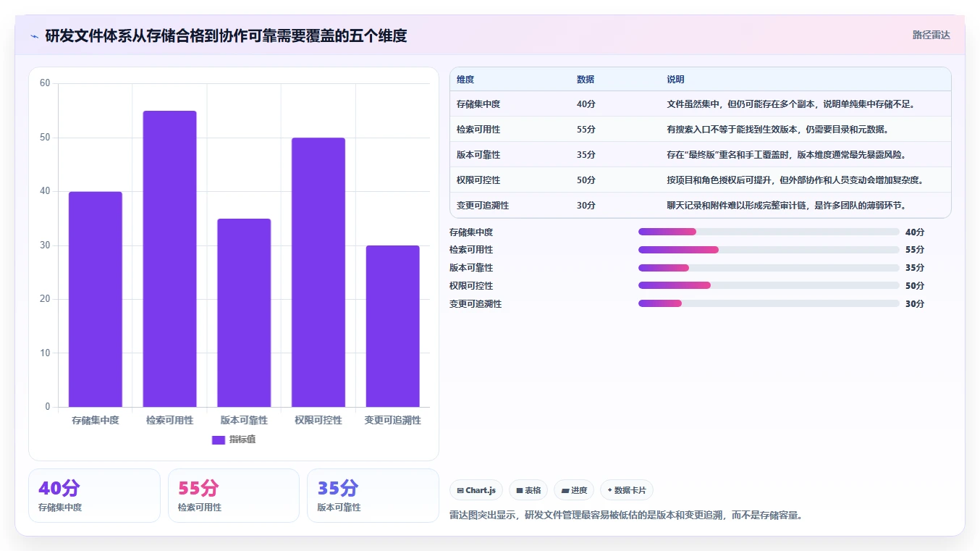
Task: Click the description starting 存在“最终版”重名
Action: pyautogui.click(x=787, y=155)
